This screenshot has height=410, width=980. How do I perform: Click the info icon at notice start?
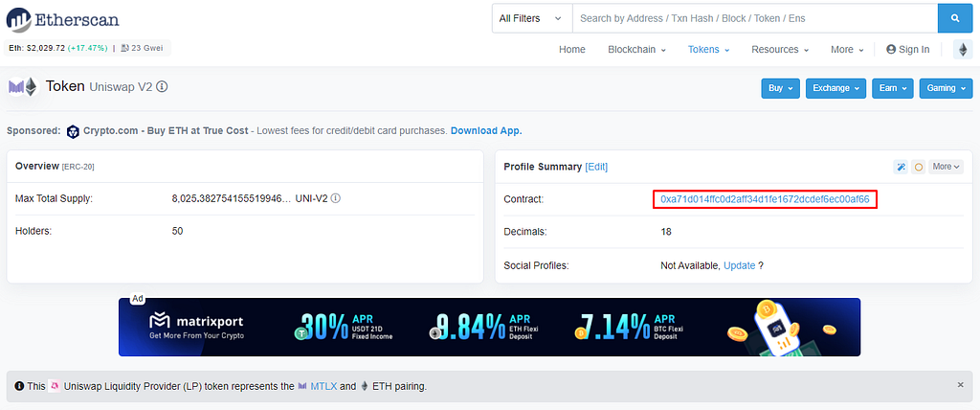(x=19, y=386)
